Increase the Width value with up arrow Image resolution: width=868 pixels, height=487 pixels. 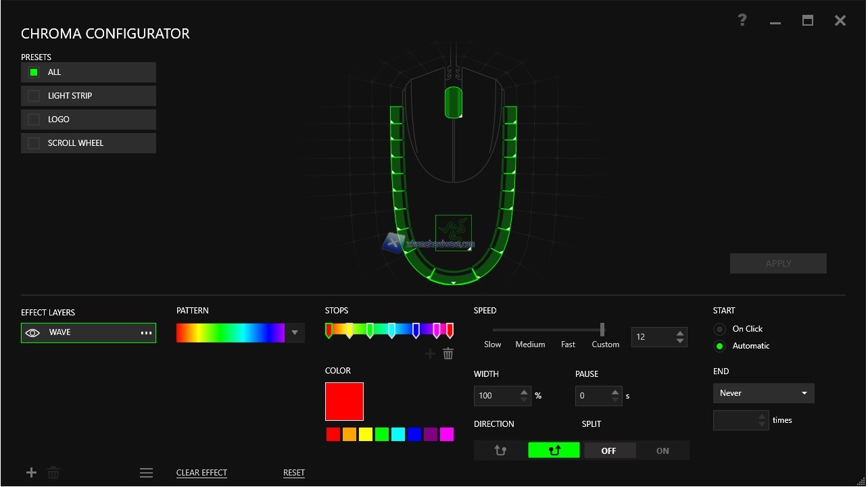pyautogui.click(x=525, y=392)
